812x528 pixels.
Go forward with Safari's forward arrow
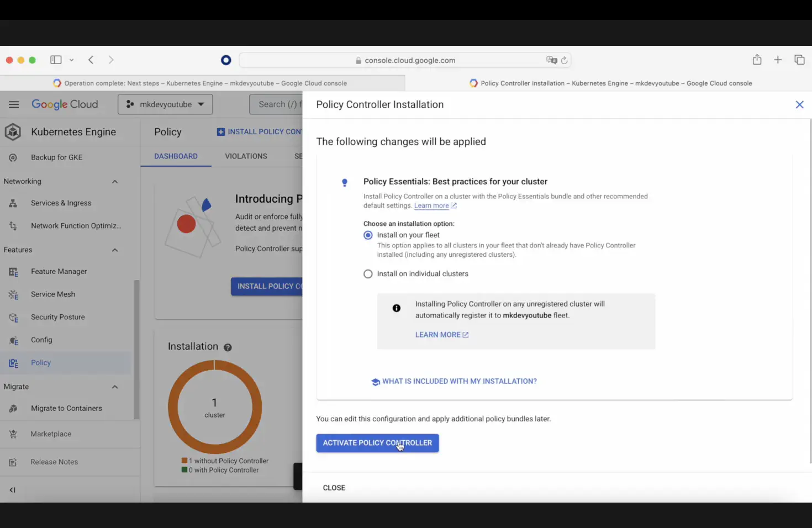click(x=111, y=60)
